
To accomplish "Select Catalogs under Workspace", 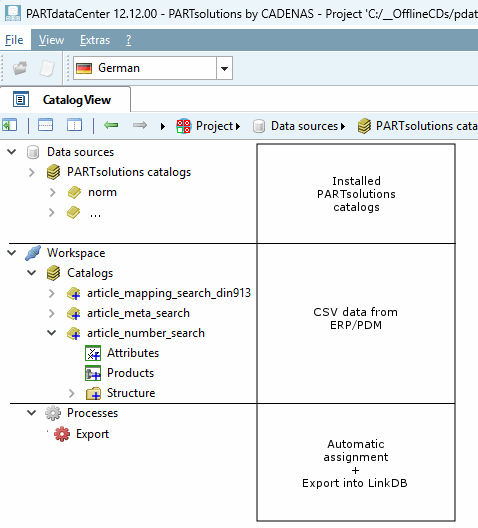I will (x=90, y=273).
